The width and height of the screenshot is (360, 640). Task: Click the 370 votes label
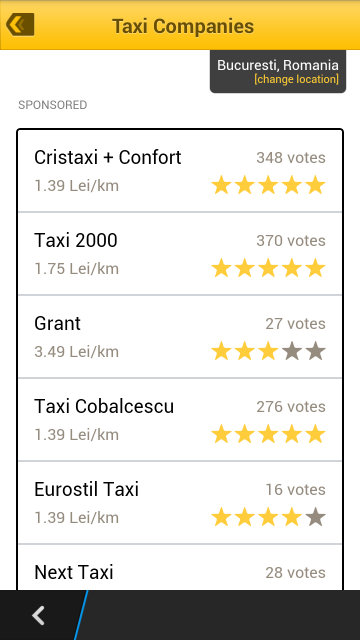[x=291, y=241]
